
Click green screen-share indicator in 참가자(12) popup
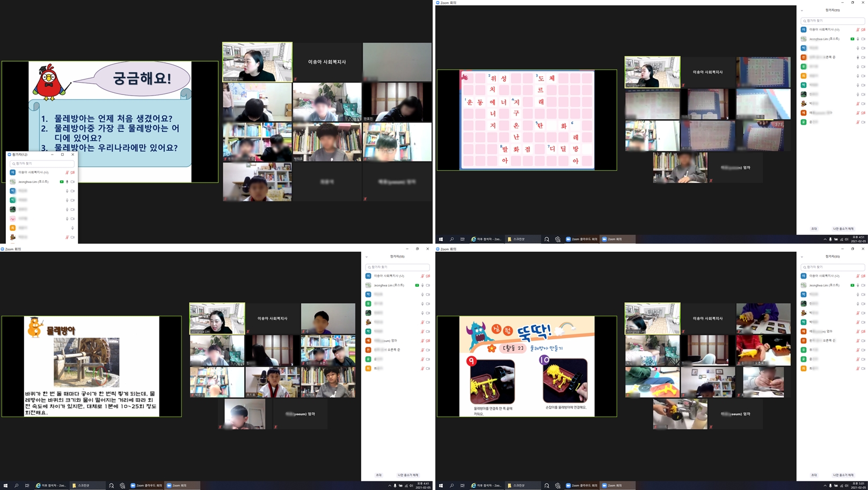[62, 182]
